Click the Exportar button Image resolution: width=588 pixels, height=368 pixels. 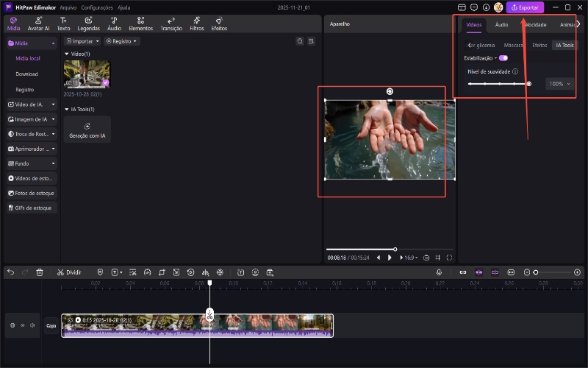(x=525, y=7)
